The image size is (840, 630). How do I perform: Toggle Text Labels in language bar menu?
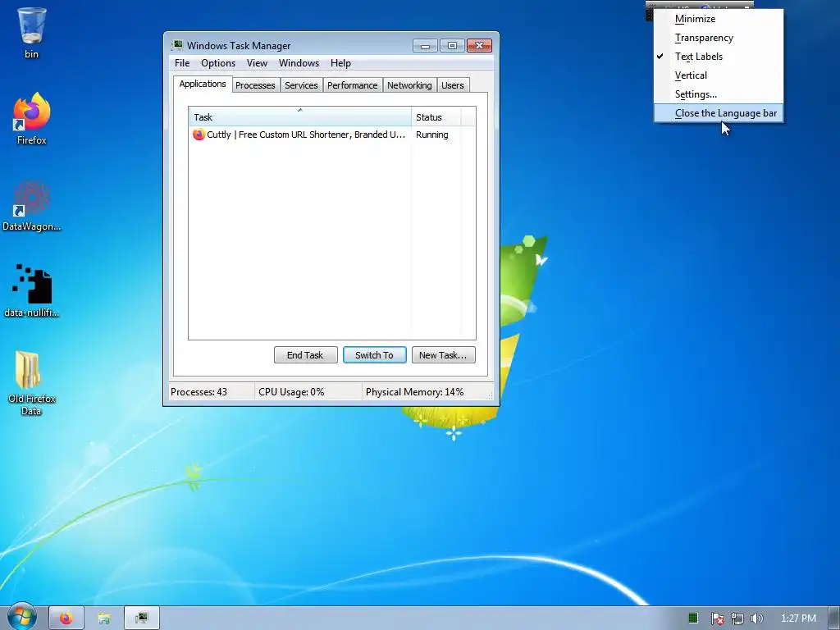coord(719,57)
